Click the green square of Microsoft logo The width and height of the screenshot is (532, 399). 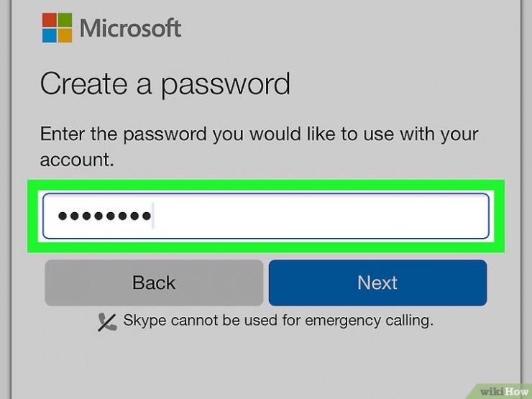tap(65, 20)
